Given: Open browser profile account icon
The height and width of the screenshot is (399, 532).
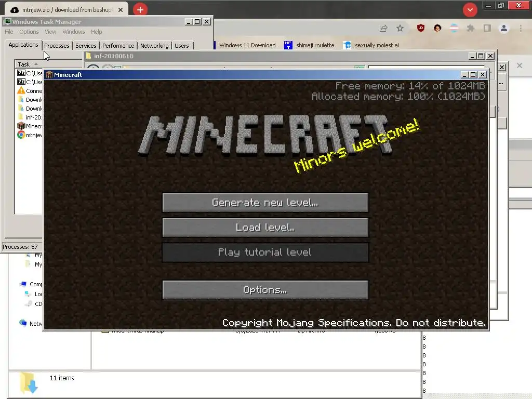Looking at the screenshot, I should [x=504, y=28].
